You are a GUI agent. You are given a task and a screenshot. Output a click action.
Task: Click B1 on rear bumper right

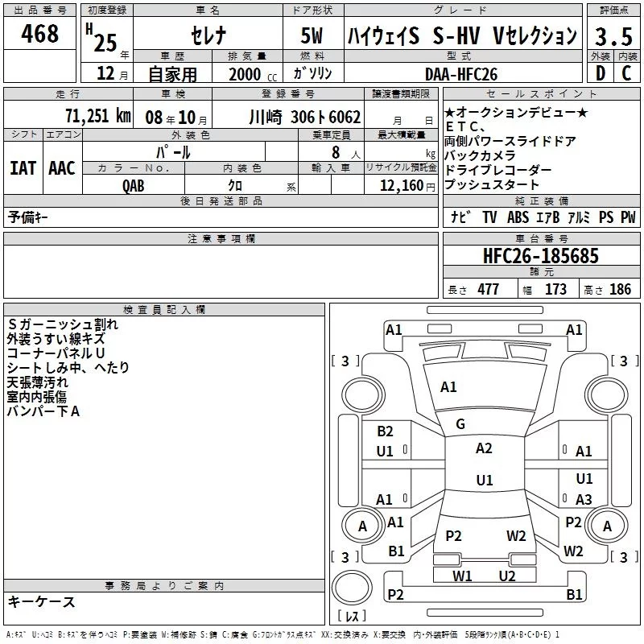point(574,594)
